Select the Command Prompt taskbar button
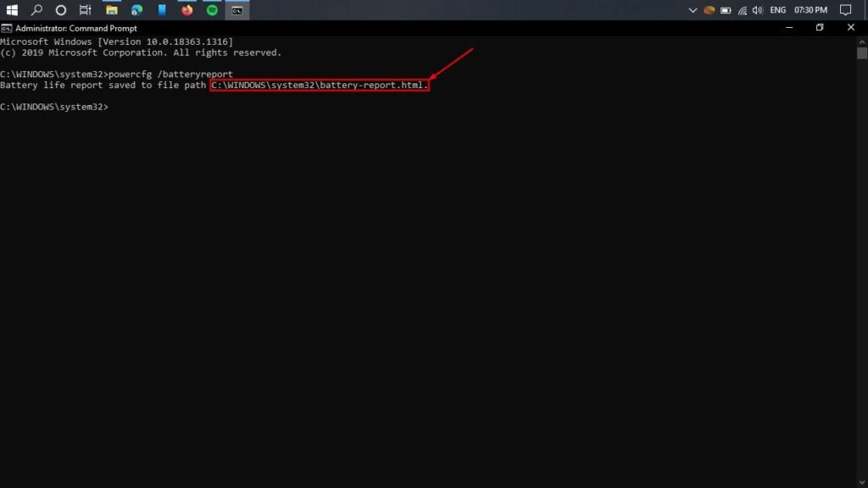Image resolution: width=868 pixels, height=488 pixels. point(237,10)
